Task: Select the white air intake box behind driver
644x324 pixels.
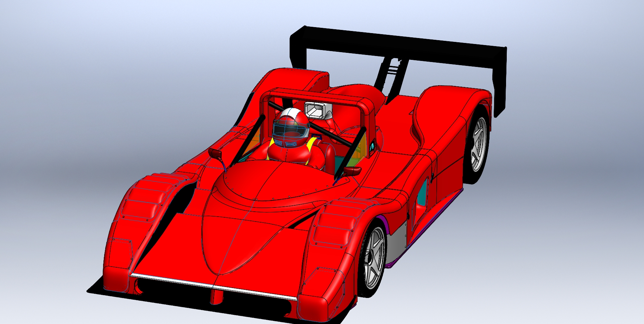Action: 317,110
